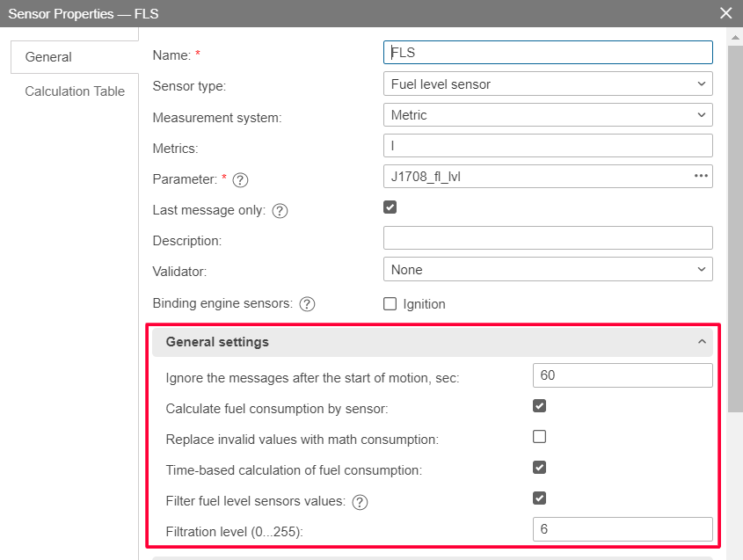Uncheck Filter fuel level sensors values

[x=540, y=498]
